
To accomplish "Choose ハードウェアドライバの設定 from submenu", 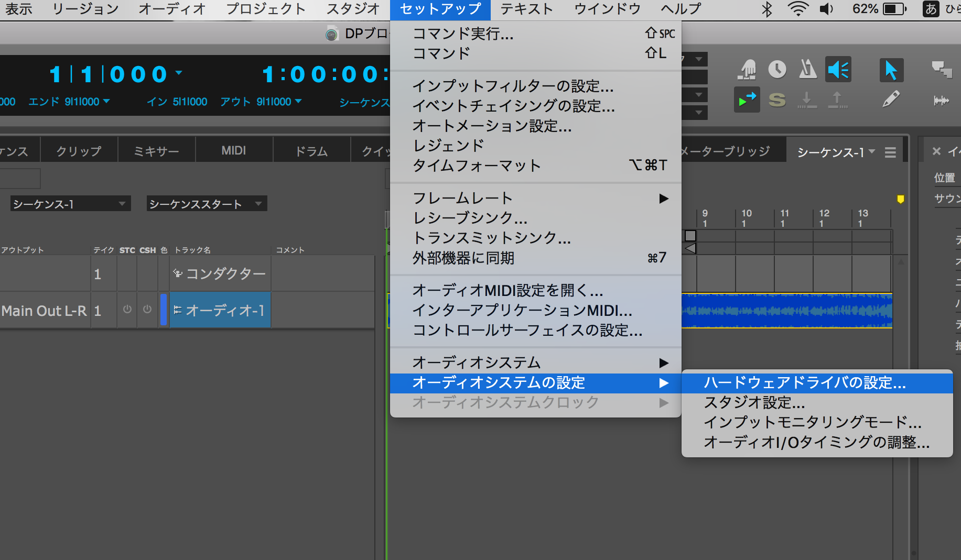I will point(804,382).
